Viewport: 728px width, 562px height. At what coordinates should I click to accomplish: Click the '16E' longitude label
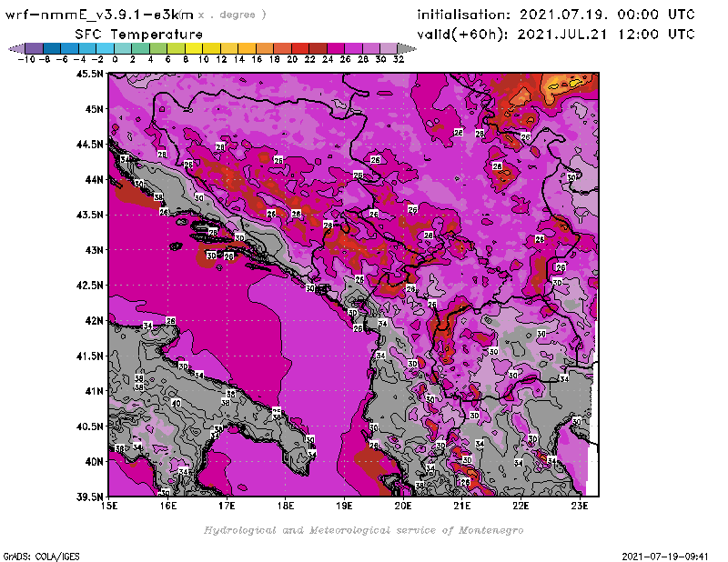point(168,506)
